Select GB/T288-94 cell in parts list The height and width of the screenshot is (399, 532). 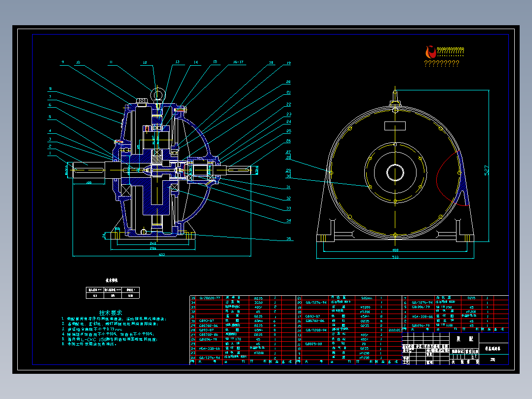316,330
